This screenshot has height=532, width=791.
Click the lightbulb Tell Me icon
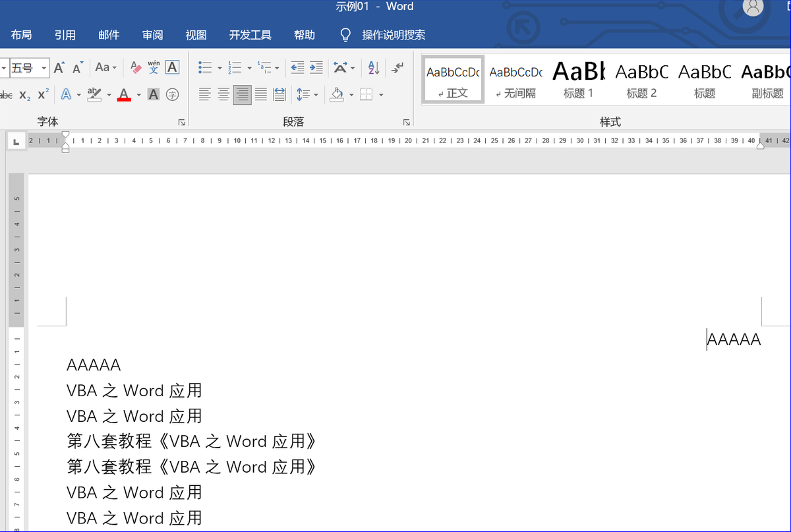(x=345, y=35)
